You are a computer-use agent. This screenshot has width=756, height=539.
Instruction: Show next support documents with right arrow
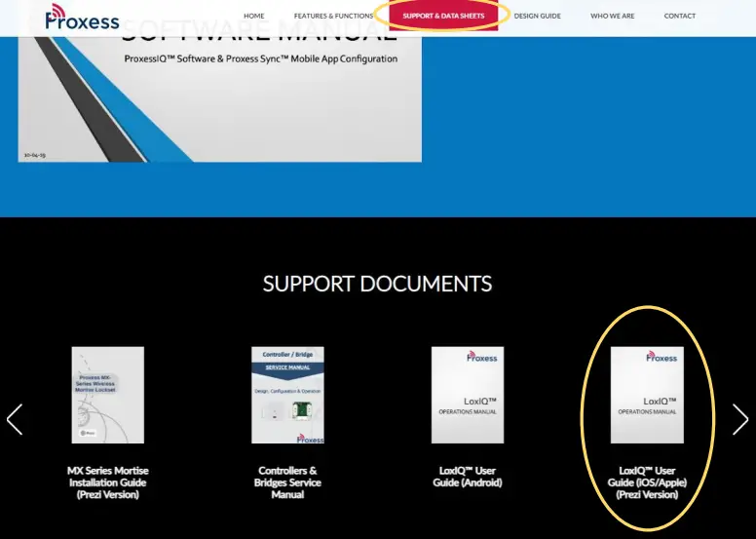pos(740,419)
